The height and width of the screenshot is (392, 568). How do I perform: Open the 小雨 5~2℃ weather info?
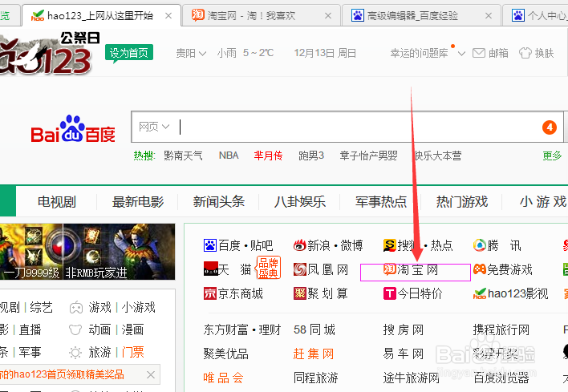click(x=245, y=53)
